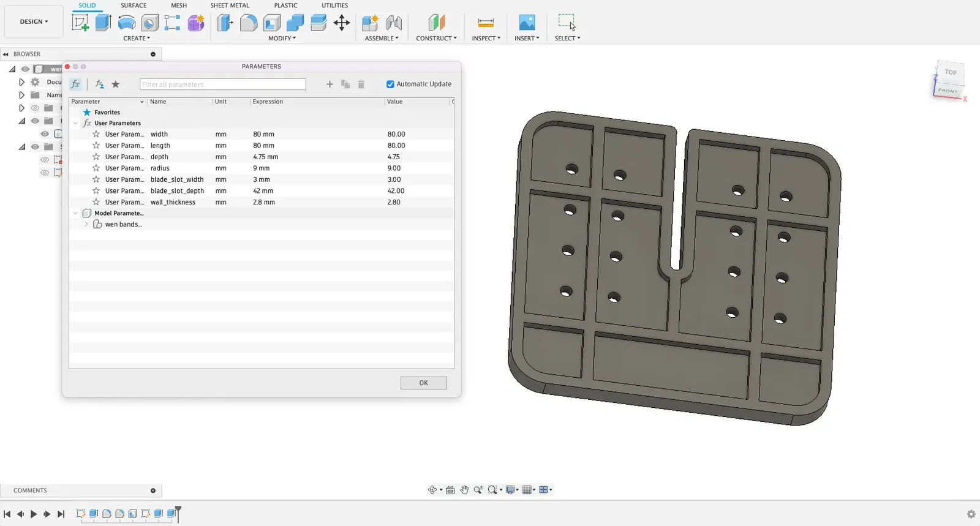This screenshot has height=526, width=980.
Task: Expand the wen bands model parameters item
Action: [86, 225]
